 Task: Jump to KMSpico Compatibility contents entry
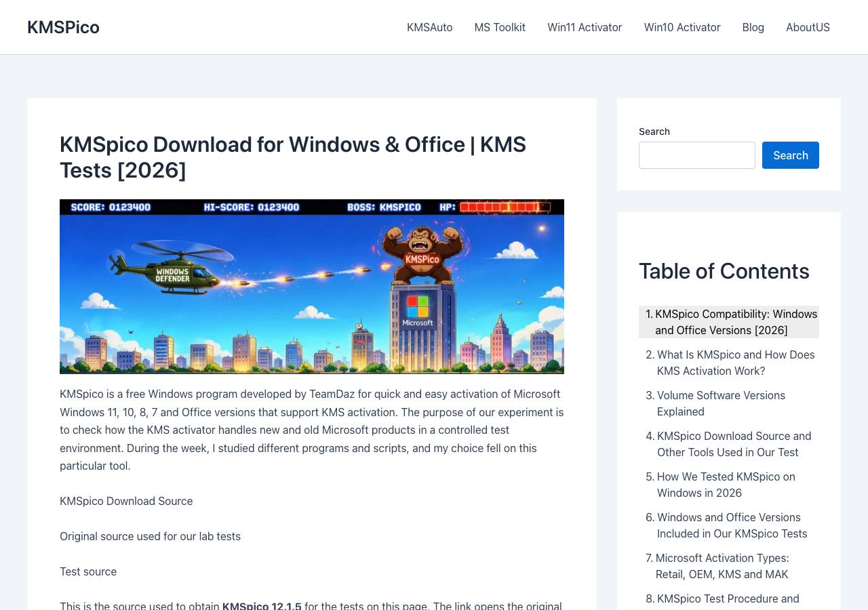736,322
